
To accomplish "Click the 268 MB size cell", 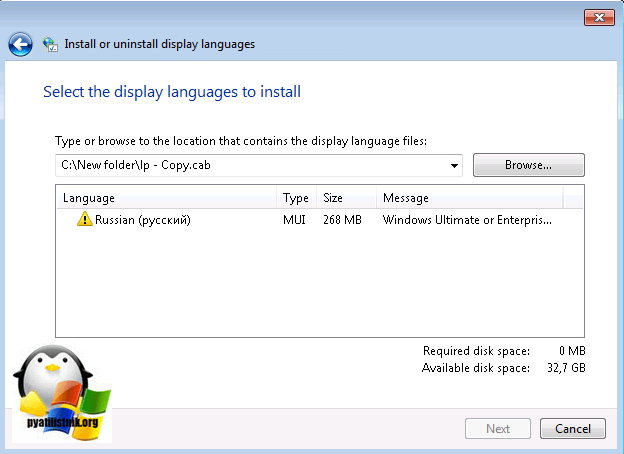I will pos(342,220).
